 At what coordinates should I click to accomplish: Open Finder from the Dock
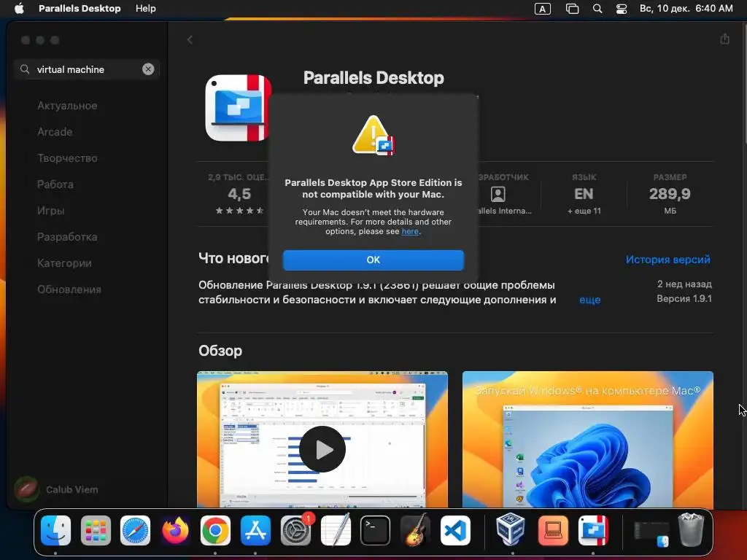tap(55, 530)
